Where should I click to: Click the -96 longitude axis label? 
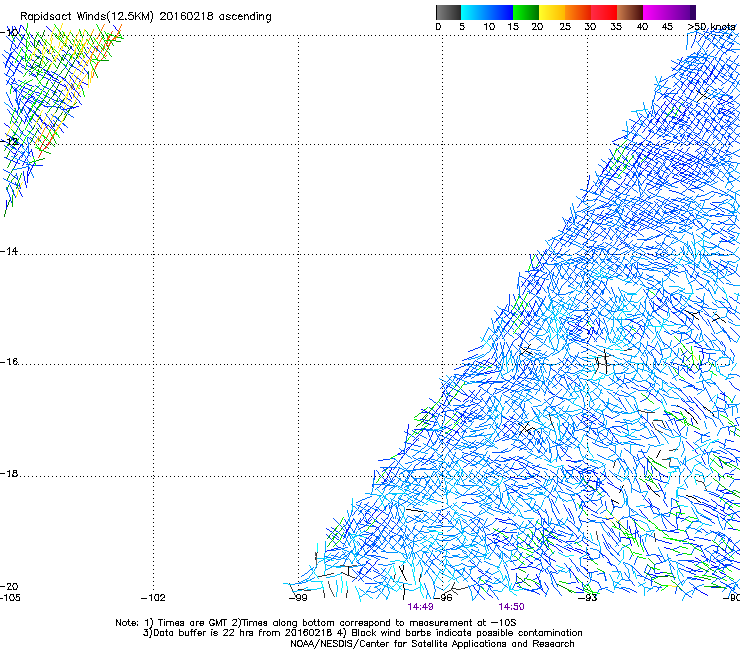[443, 598]
